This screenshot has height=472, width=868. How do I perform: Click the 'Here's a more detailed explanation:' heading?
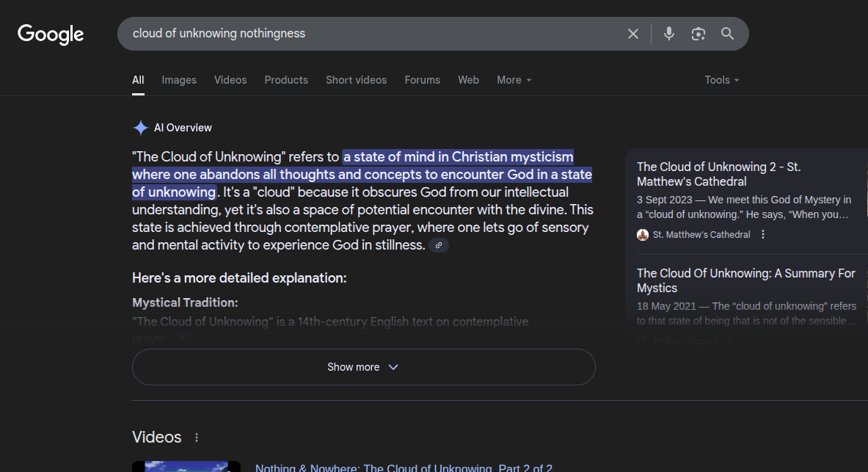(x=239, y=278)
